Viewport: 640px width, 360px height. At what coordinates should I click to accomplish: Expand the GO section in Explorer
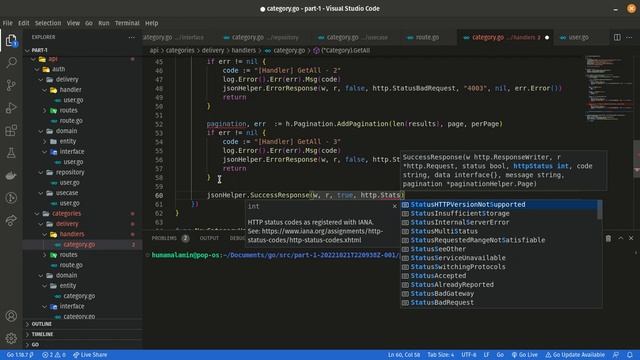(35, 344)
